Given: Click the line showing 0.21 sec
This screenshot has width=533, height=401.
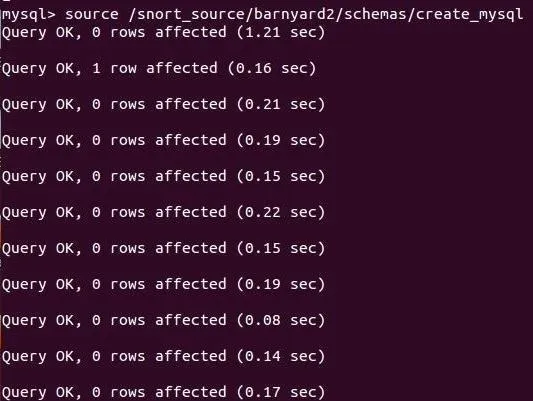Looking at the screenshot, I should coord(164,104).
